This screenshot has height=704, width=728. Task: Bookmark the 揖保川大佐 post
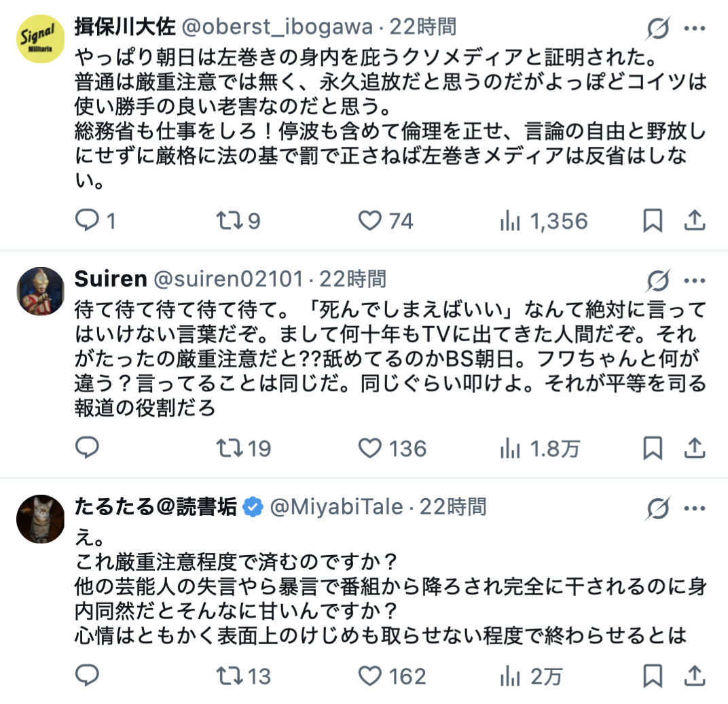(x=652, y=222)
